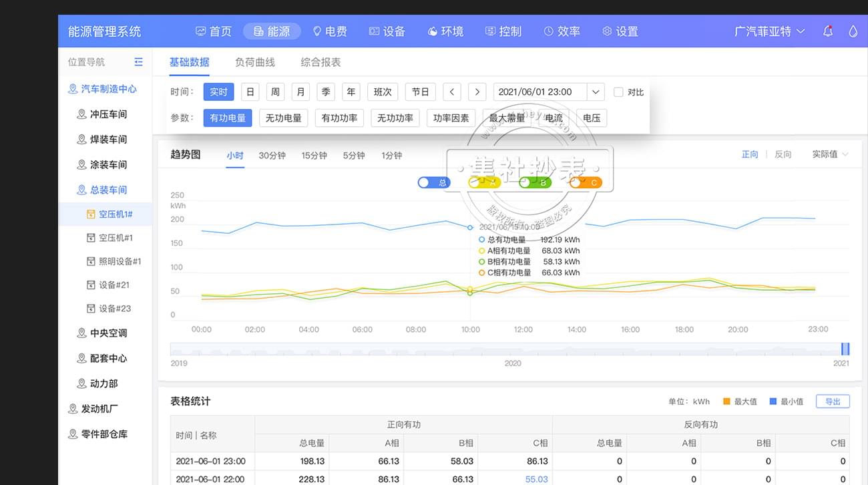Open the 实际值 value type dropdown
The height and width of the screenshot is (485, 868).
[830, 154]
